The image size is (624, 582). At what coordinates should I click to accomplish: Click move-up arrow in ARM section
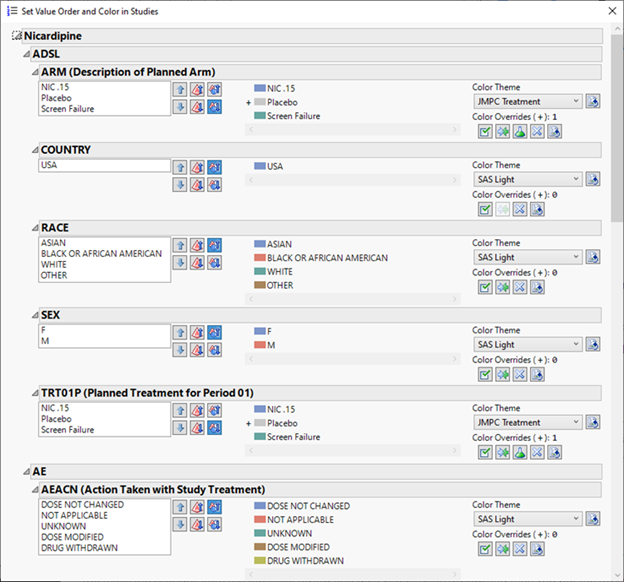(x=180, y=89)
